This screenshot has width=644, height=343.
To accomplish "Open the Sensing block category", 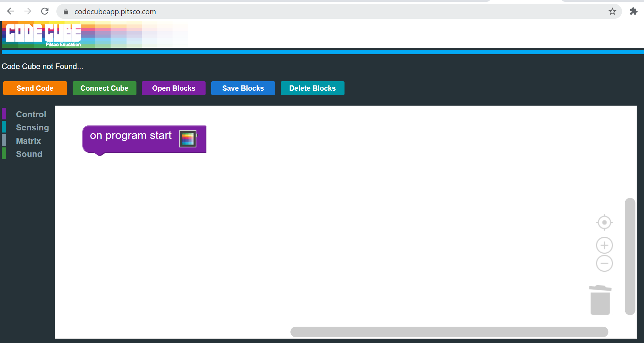I will click(x=32, y=128).
